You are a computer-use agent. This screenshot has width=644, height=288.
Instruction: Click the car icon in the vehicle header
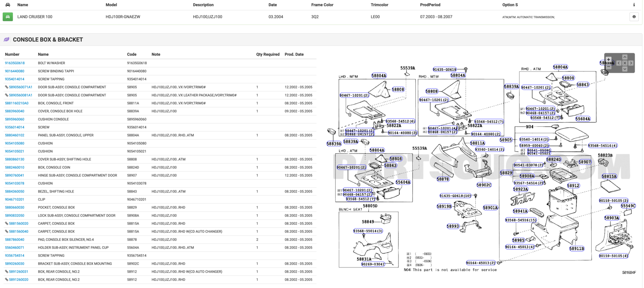(x=8, y=5)
